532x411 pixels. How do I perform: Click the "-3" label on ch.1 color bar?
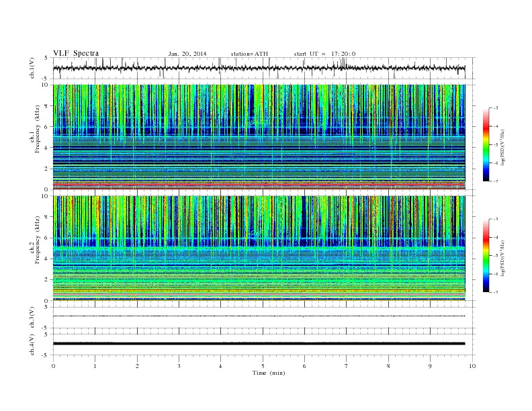coord(496,108)
